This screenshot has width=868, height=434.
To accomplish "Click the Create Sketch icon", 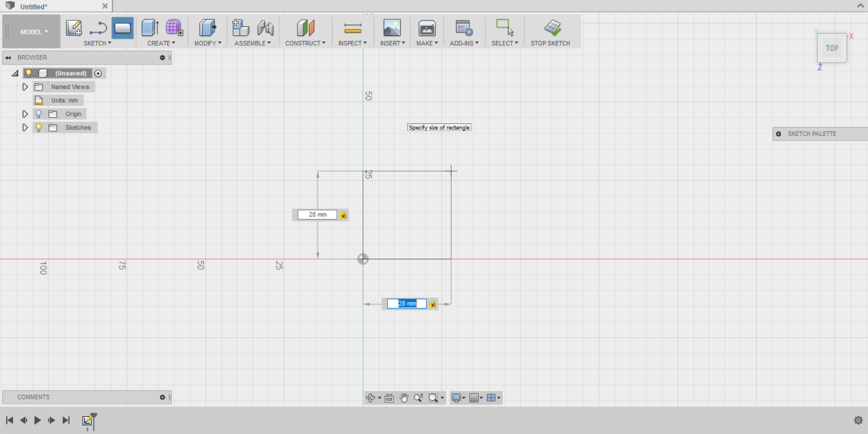I will (x=74, y=28).
